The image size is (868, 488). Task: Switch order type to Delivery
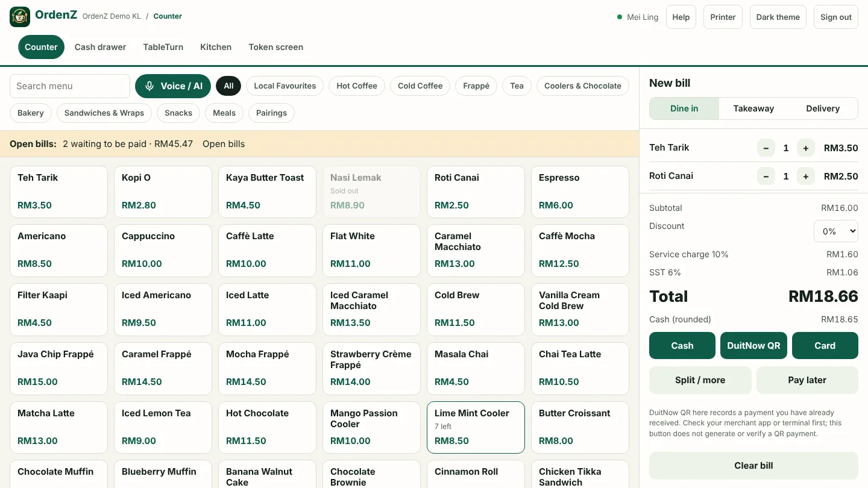click(x=823, y=108)
